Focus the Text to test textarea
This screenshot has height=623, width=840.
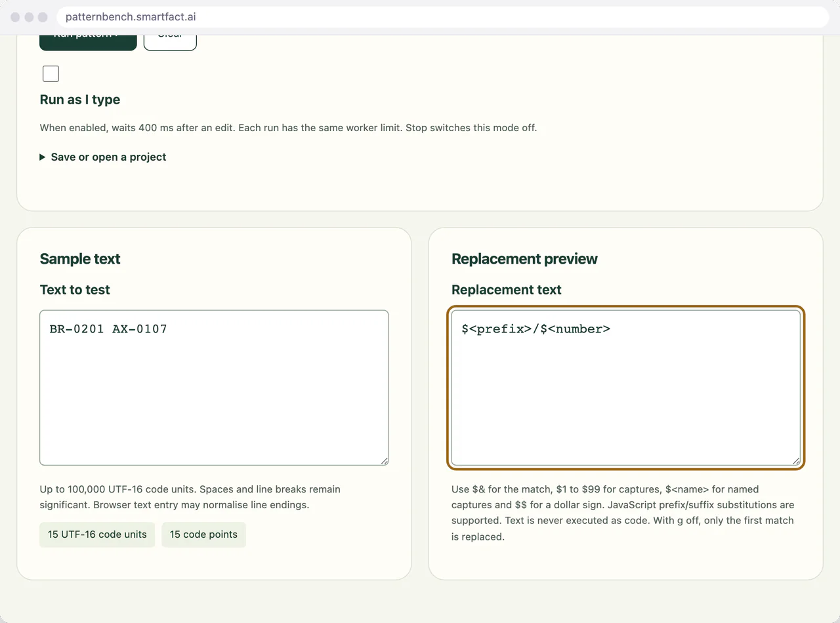point(214,388)
